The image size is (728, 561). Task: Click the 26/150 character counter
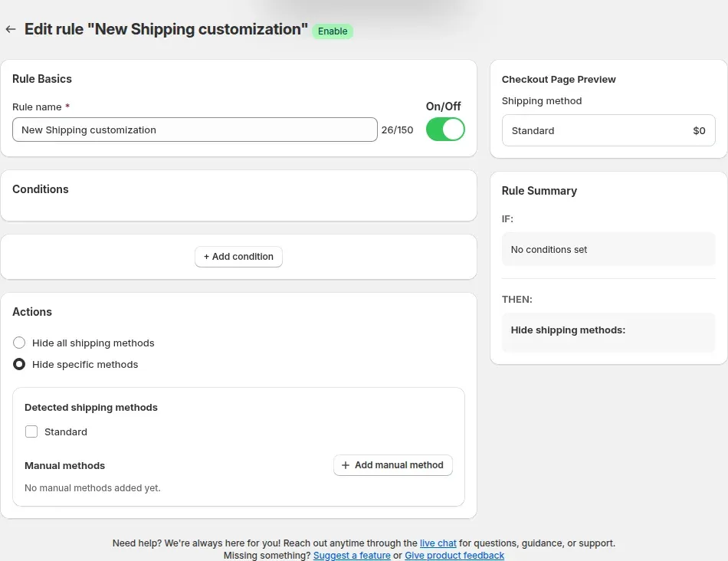click(x=397, y=130)
